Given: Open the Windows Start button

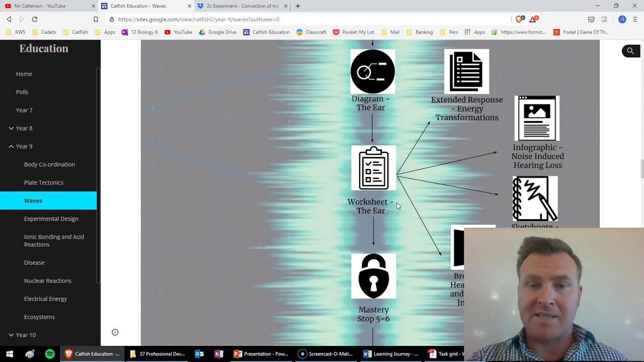Looking at the screenshot, I should [9, 354].
